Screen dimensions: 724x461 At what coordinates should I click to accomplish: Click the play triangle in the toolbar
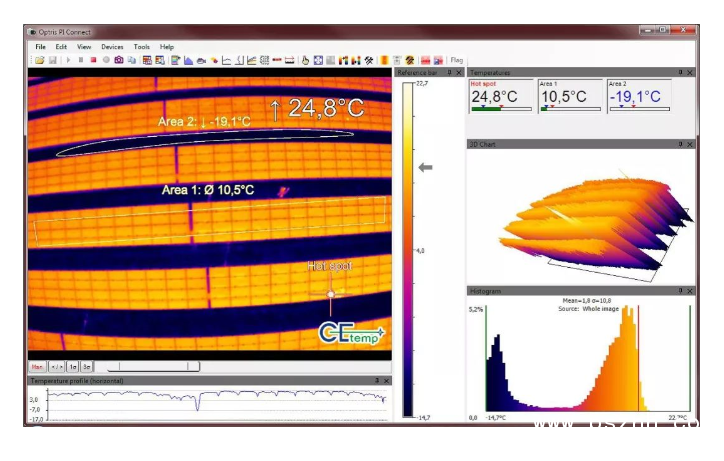tap(68, 60)
